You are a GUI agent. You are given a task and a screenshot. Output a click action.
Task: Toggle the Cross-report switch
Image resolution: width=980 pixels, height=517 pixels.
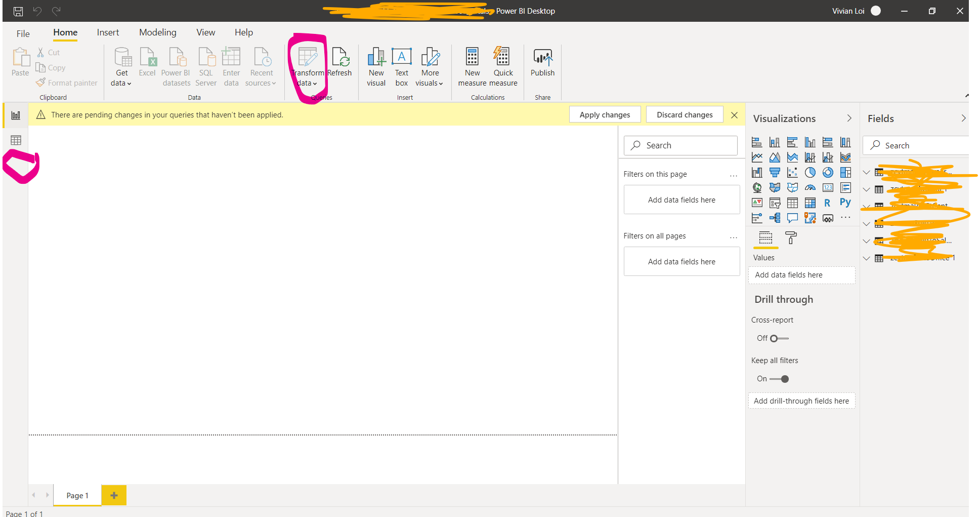point(779,338)
